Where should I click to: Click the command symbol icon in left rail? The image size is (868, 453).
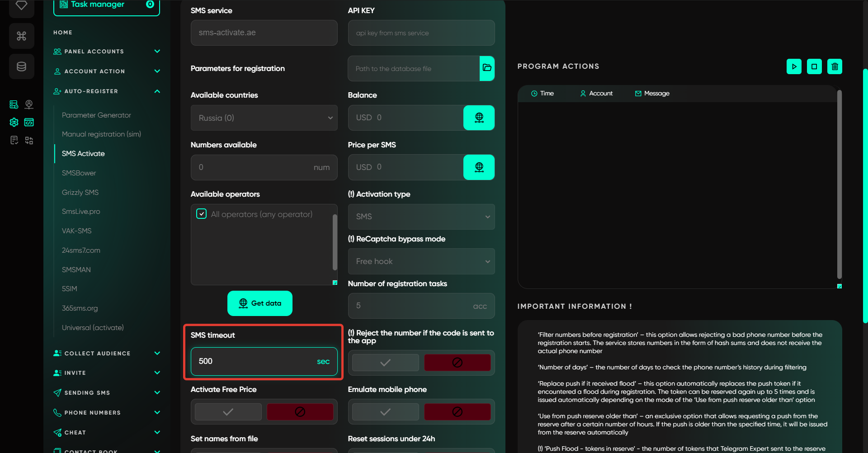(x=21, y=36)
